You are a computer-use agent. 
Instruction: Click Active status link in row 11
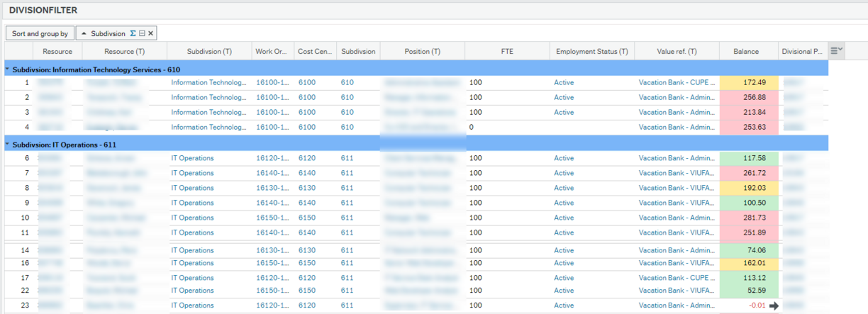pyautogui.click(x=564, y=232)
